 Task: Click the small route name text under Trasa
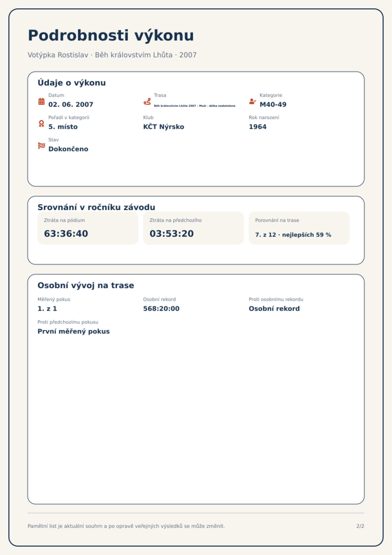pos(195,106)
